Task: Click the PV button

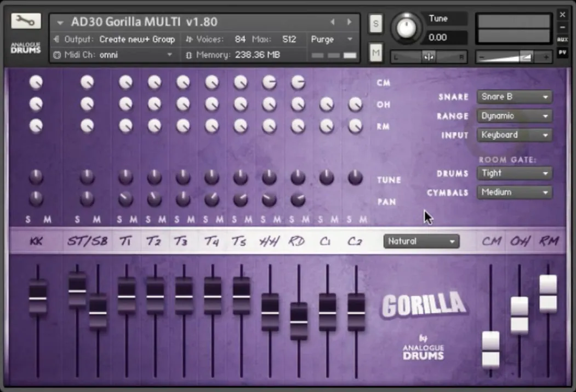Action: coord(562,53)
